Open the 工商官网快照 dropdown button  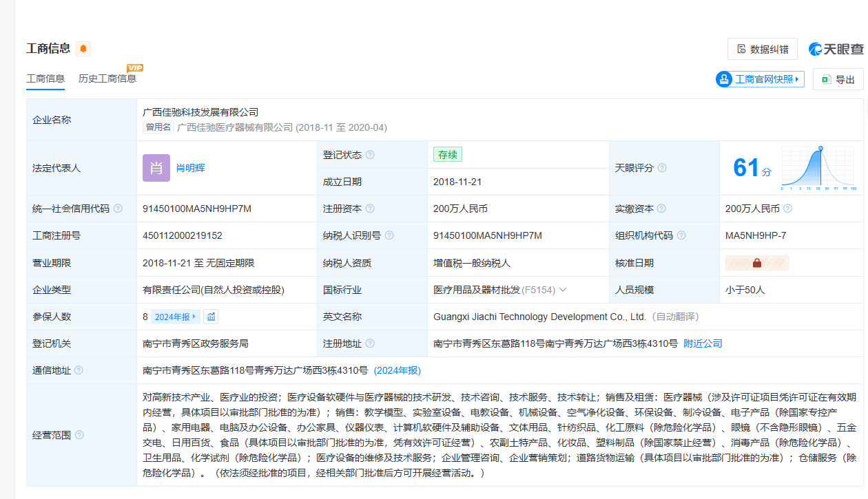click(x=761, y=79)
